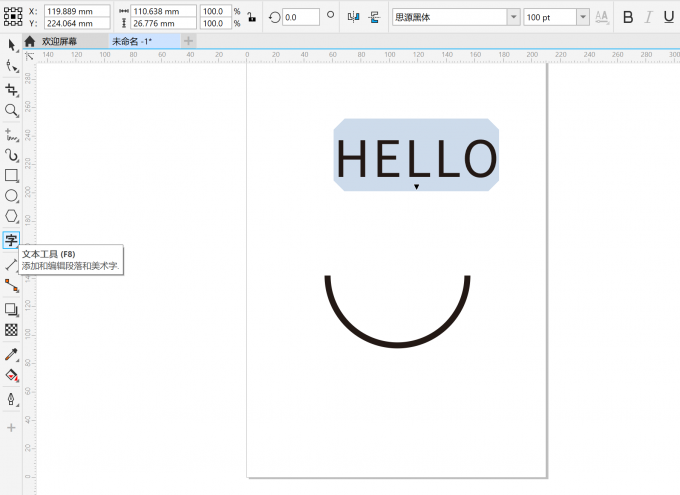Select the Text tool
Screen dimensions: 680x495
click(11, 240)
